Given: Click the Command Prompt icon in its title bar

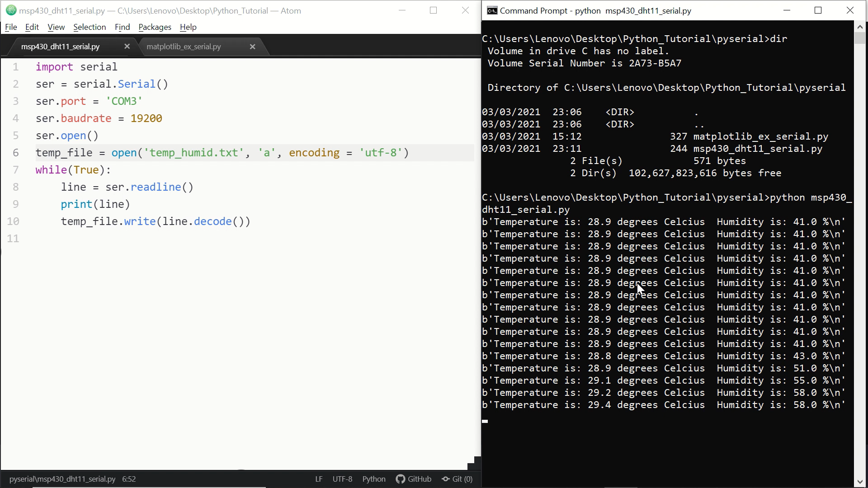Looking at the screenshot, I should tap(492, 10).
